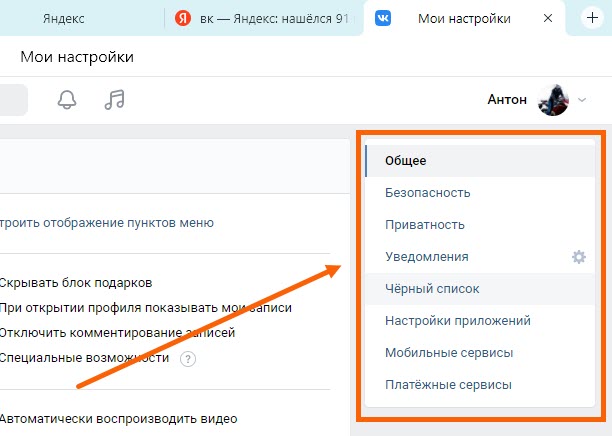
Task: Open the Приватность settings section
Action: tap(424, 225)
